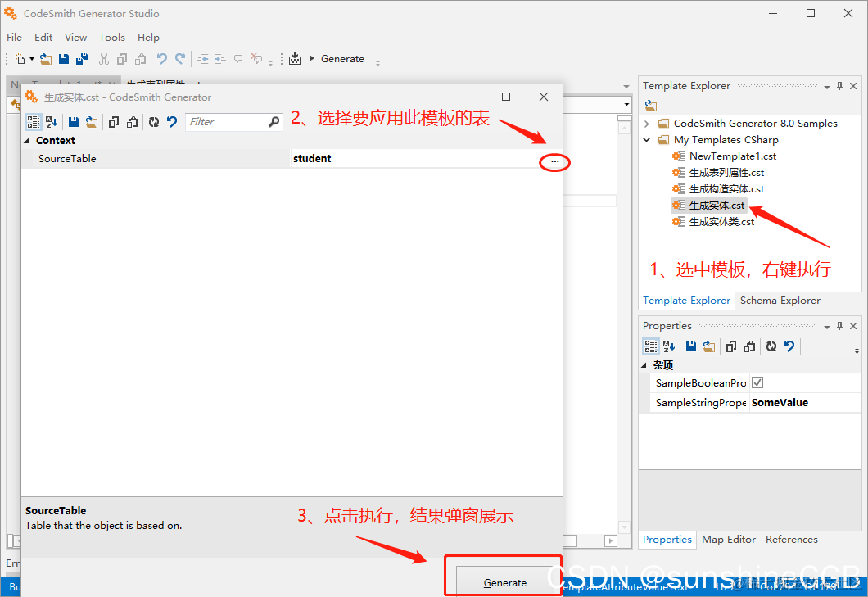The width and height of the screenshot is (868, 597).
Task: Click the student value field
Action: (415, 158)
